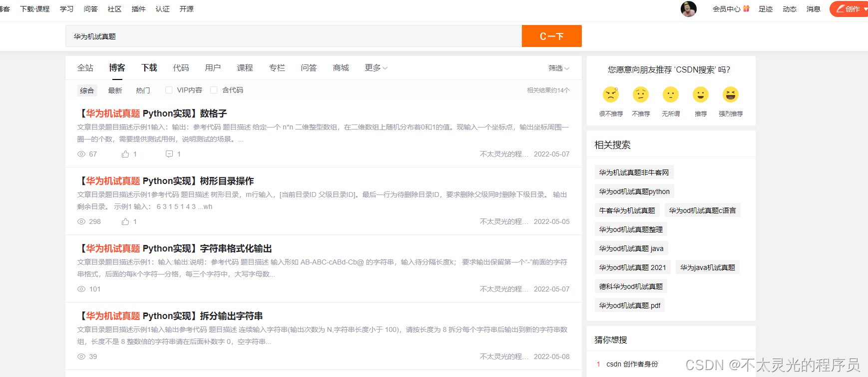Open article 拆分输出字符串 title
This screenshot has width=868, height=377.
pos(170,316)
